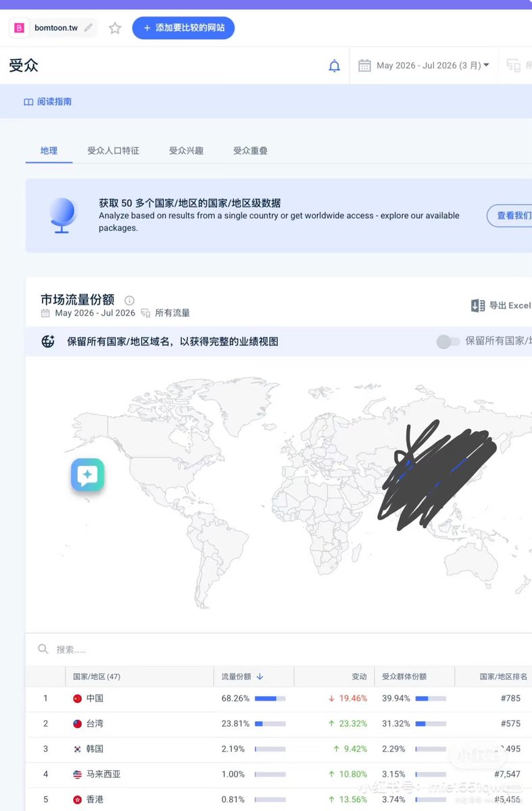Click the 中国 country row name

95,698
